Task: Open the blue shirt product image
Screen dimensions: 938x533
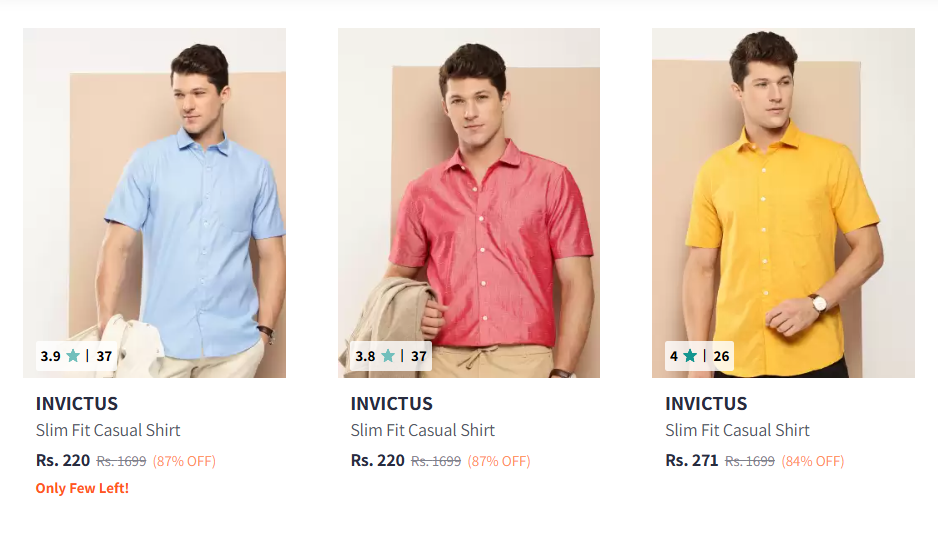Action: [154, 203]
